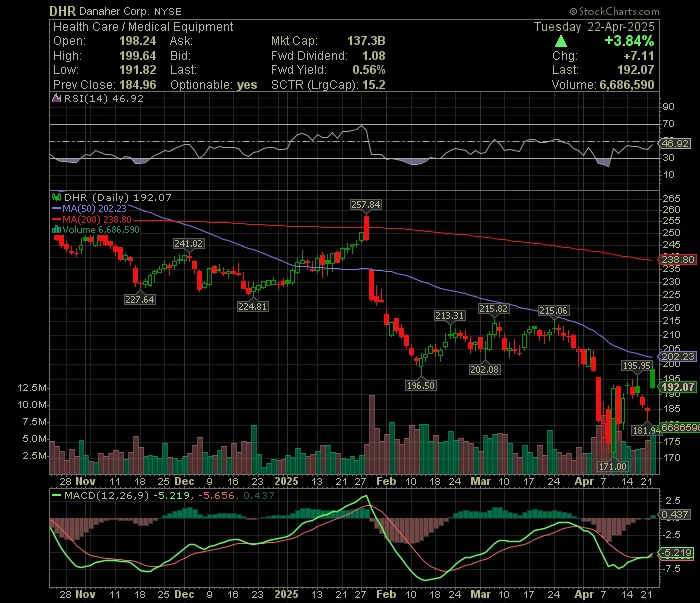700x603 pixels.
Task: Click the red MA(200) 238.80 legend entry
Action: pyautogui.click(x=92, y=220)
